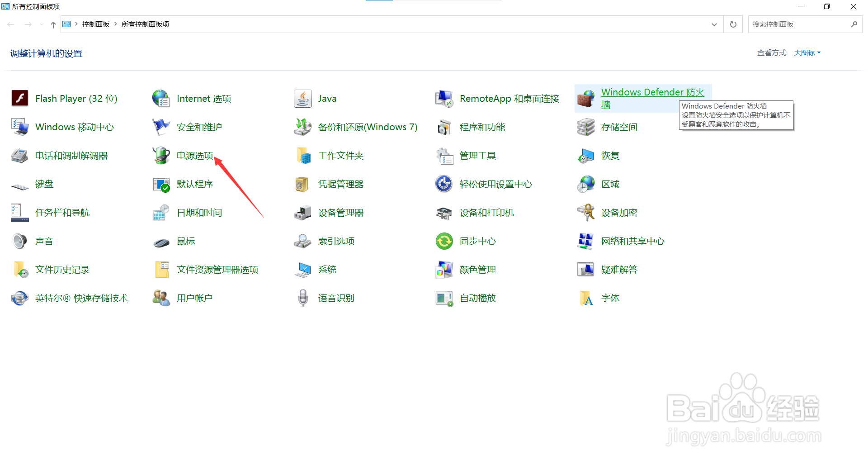Open Java control panel
The image size is (868, 465).
point(327,98)
